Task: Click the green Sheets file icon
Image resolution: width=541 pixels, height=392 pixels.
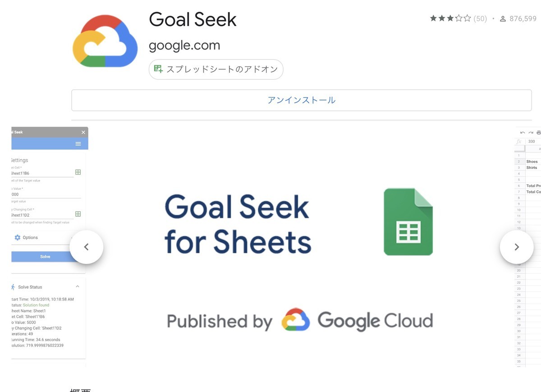Action: (x=408, y=222)
